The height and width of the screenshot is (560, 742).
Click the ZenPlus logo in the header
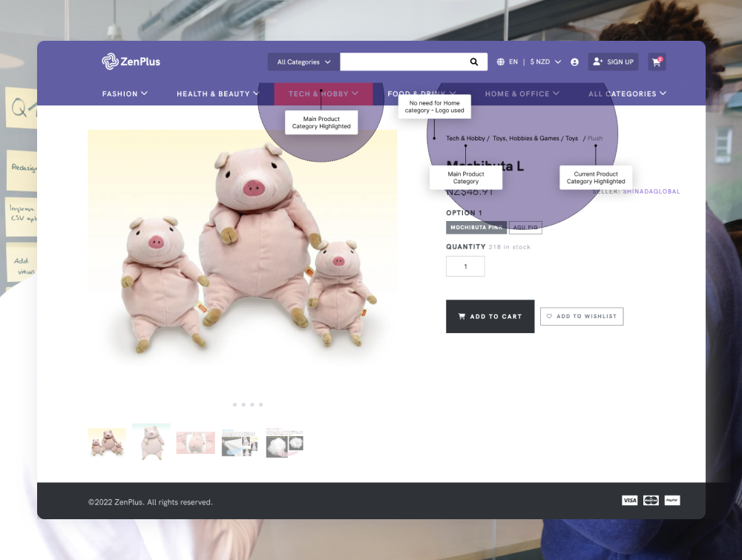tap(131, 62)
